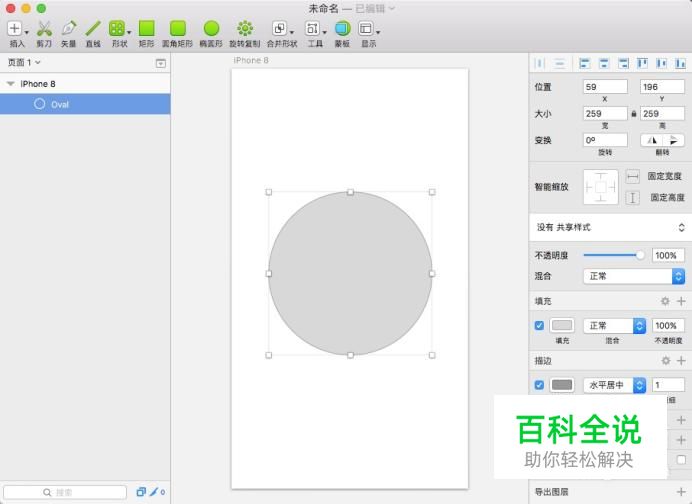Open the fill color swatch

(562, 325)
